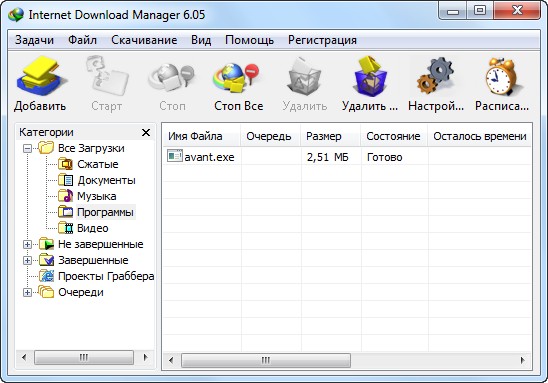Click the greyed Удалить trash icon
Viewport: 548px width, 383px height.
click(x=303, y=77)
